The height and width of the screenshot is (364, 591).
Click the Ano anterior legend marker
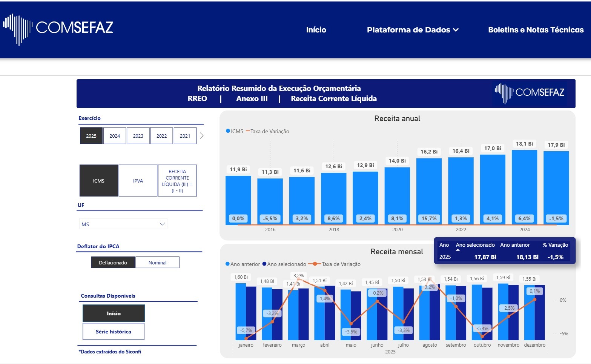point(227,264)
